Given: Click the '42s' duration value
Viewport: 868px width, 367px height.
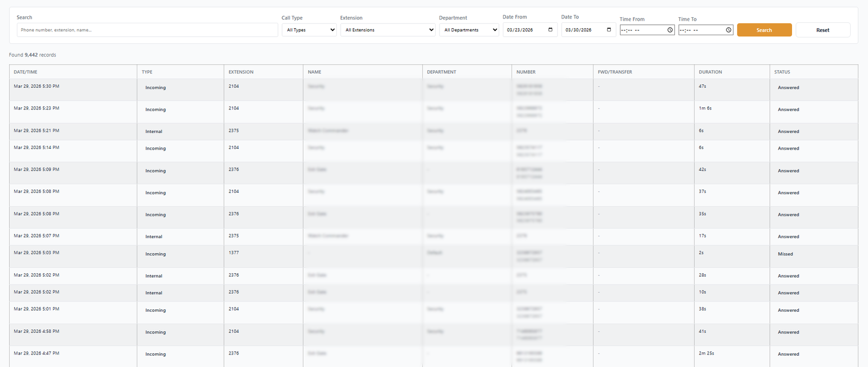Looking at the screenshot, I should click(703, 170).
